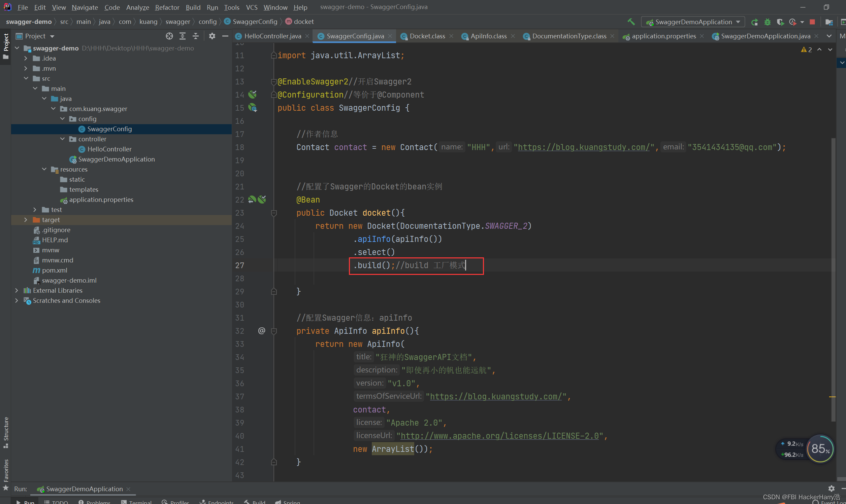846x504 pixels.
Task: Click the Structure panel side icon
Action: point(7,431)
